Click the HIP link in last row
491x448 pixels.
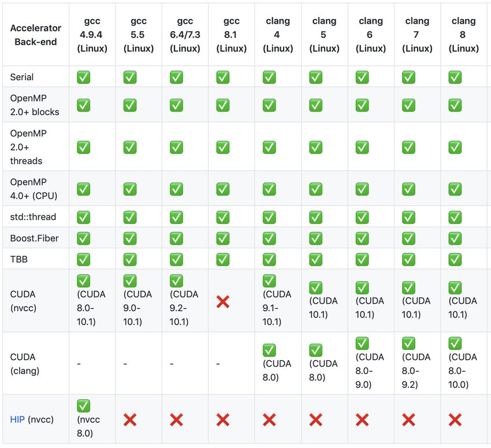point(17,420)
